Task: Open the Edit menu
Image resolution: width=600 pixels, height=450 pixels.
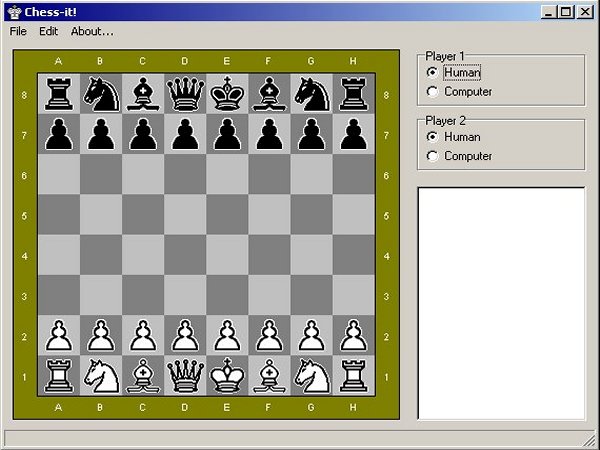Action: 48,31
